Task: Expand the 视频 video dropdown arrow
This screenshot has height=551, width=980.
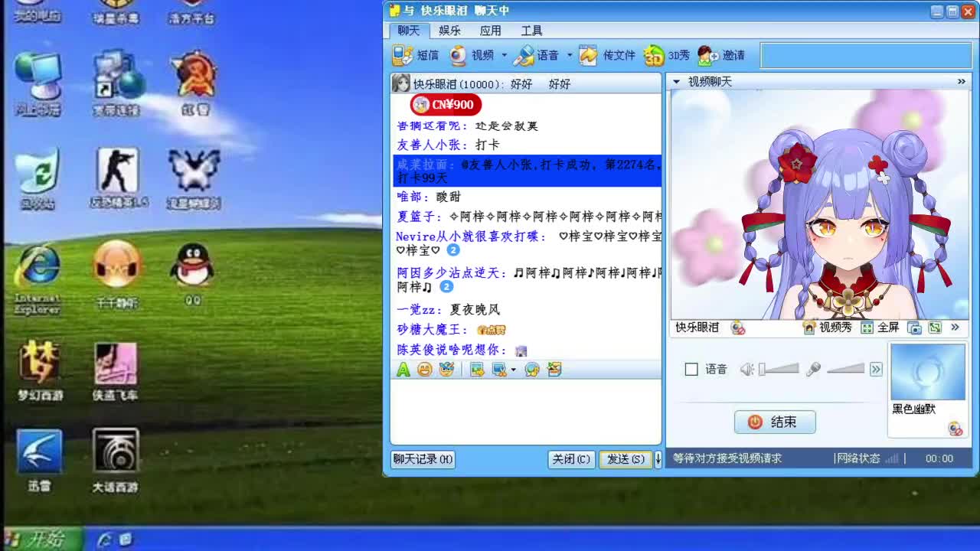Action: pyautogui.click(x=504, y=55)
